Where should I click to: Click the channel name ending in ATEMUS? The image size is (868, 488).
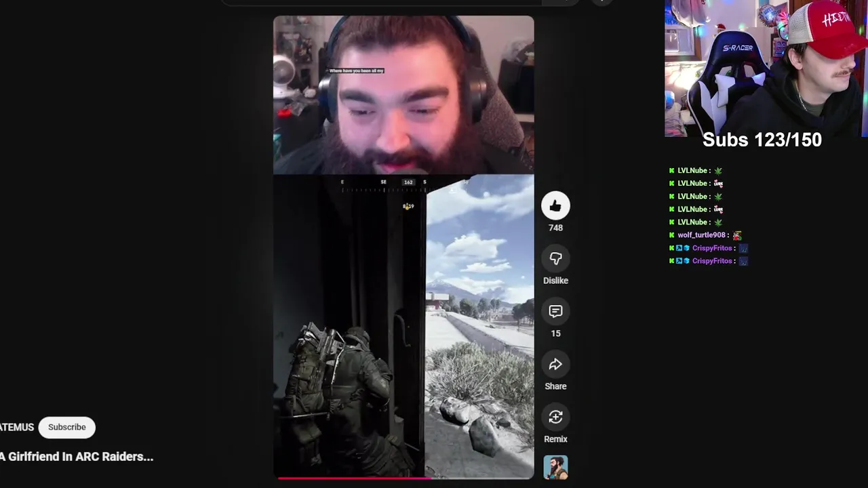(x=17, y=427)
